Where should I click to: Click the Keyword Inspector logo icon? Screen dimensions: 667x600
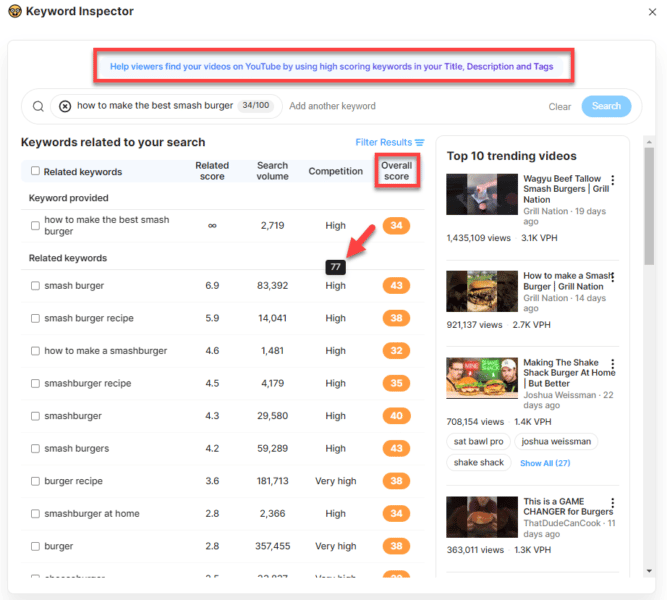pos(14,11)
